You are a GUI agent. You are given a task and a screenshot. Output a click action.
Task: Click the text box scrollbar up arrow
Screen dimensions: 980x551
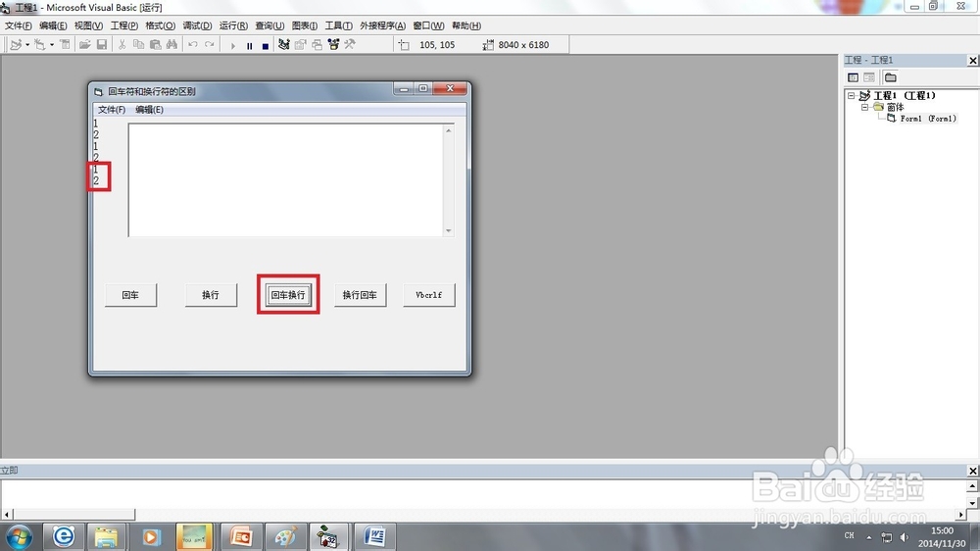click(x=448, y=130)
